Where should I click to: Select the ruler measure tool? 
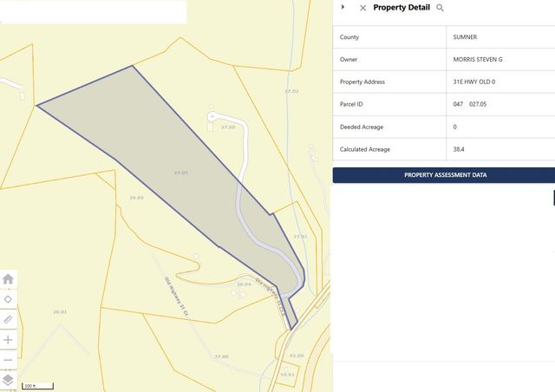[x=8, y=319]
